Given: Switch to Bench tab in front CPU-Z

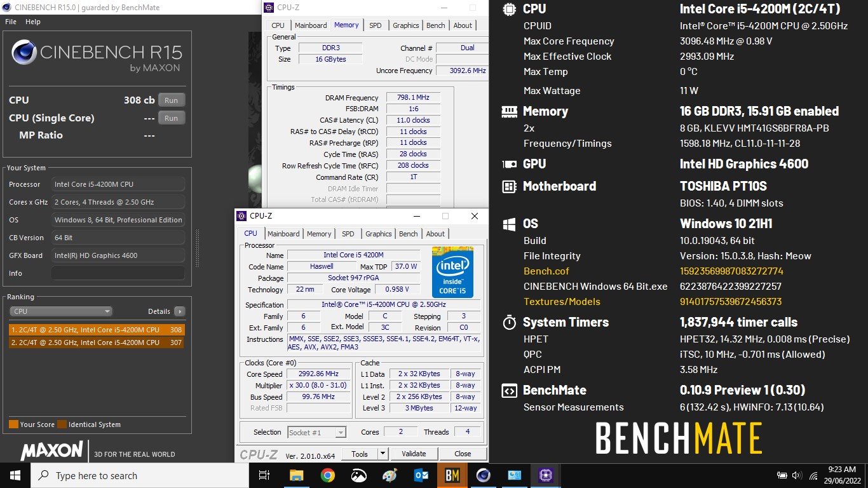Looking at the screenshot, I should [409, 234].
